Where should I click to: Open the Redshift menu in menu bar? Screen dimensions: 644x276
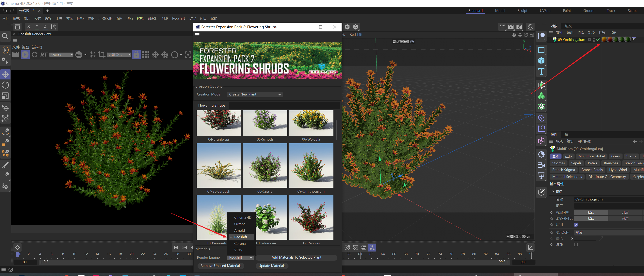point(179,19)
